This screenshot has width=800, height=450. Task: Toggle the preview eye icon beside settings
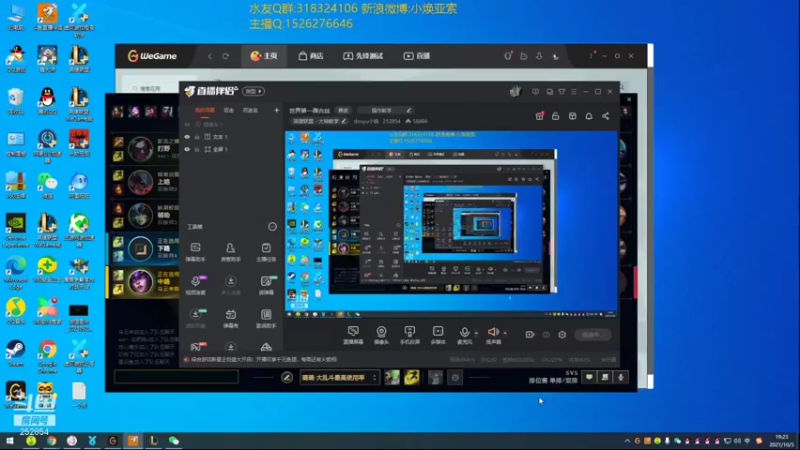(x=546, y=335)
